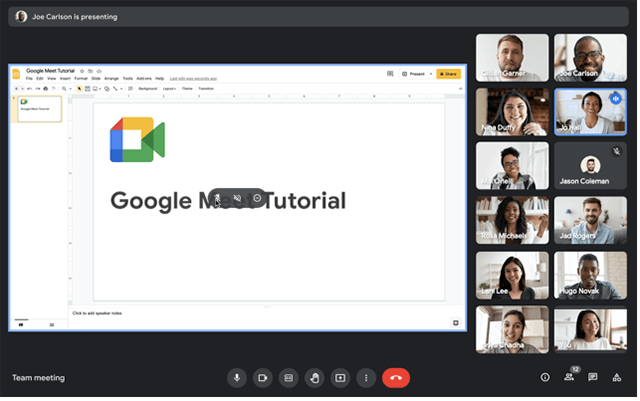
Task: Click the cloud save status icon
Action: coord(99,71)
